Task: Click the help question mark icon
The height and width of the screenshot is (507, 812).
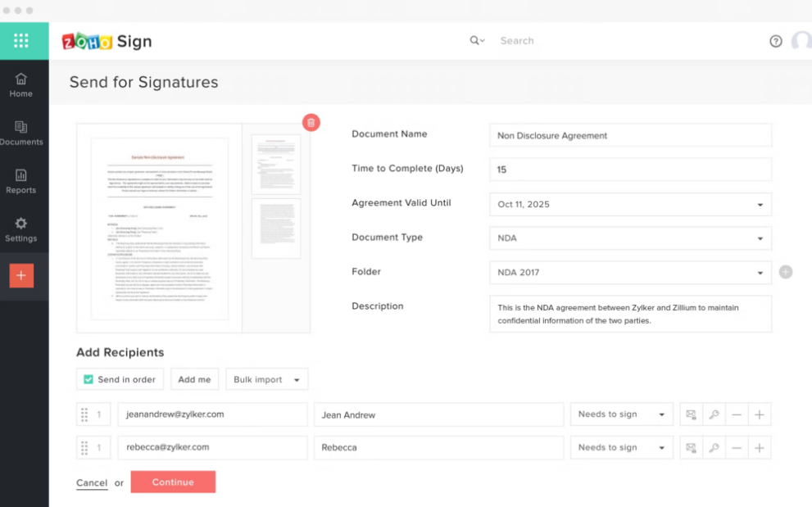Action: click(x=775, y=41)
